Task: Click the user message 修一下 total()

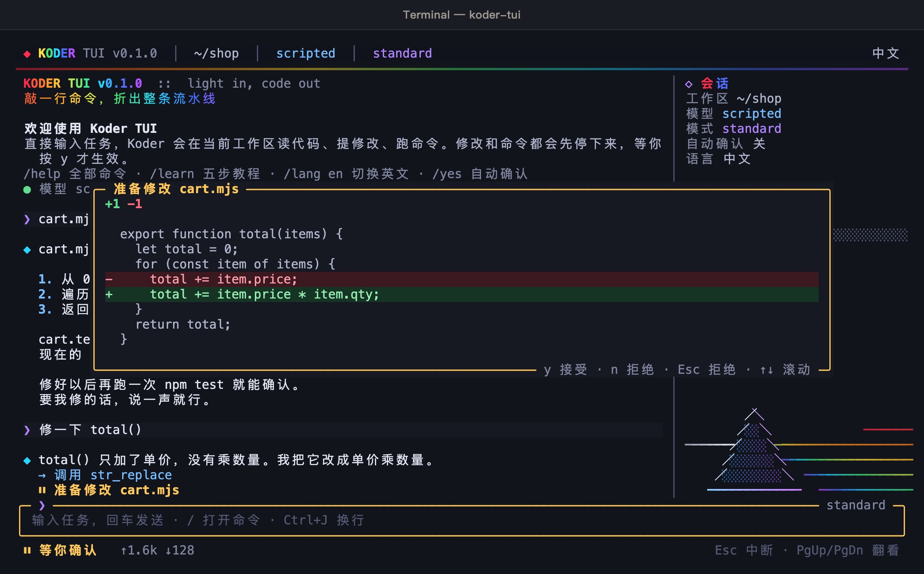Action: click(90, 430)
